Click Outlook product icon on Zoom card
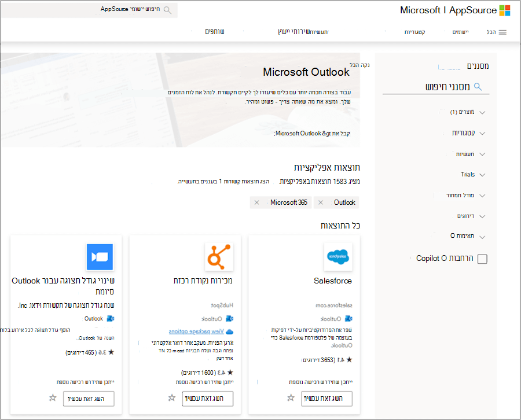The height and width of the screenshot is (420, 521). coord(111,319)
